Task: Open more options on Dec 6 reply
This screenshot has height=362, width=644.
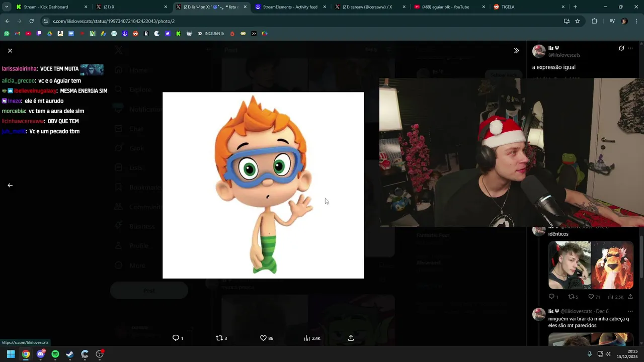Action: (630, 311)
